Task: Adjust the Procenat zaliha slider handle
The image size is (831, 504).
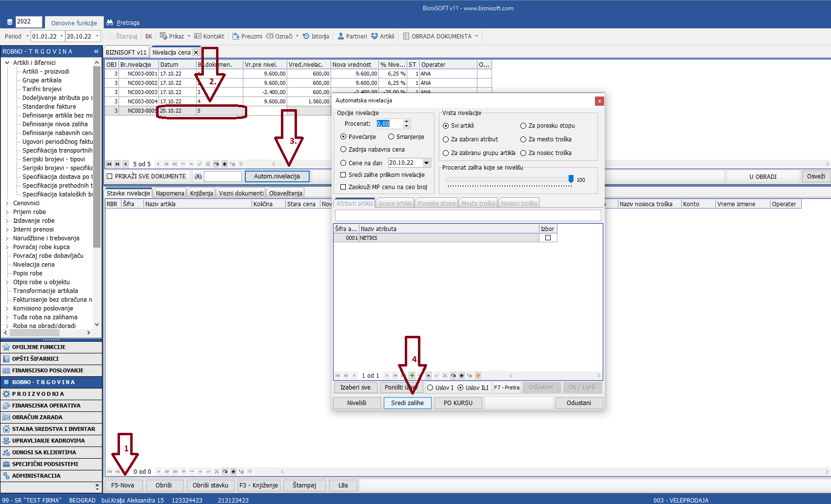Action: (571, 179)
